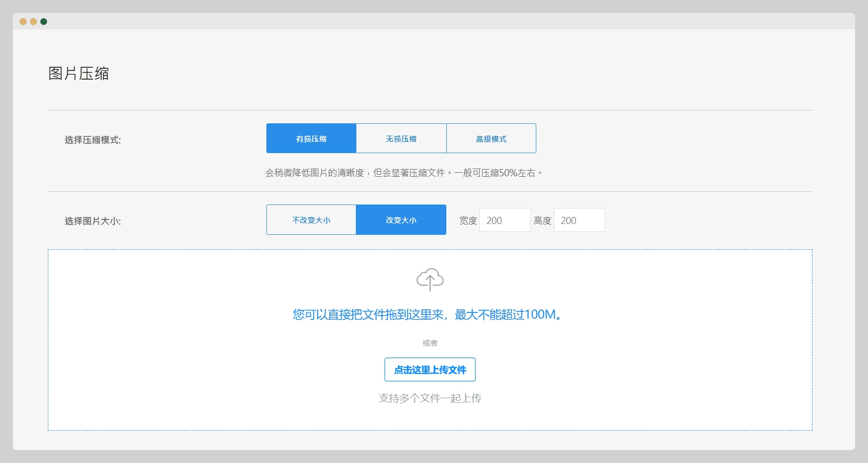The width and height of the screenshot is (868, 463).
Task: Click the 宽度 label beside the width field
Action: [468, 220]
